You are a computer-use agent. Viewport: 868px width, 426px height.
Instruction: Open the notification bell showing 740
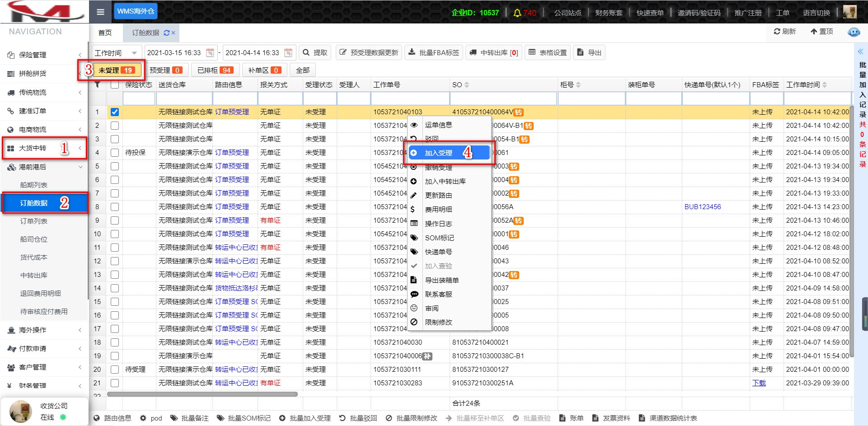point(517,13)
